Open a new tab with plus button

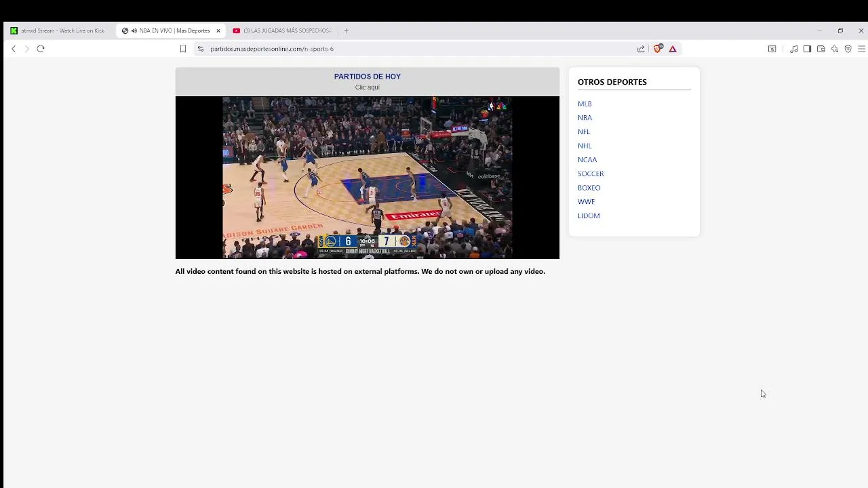[346, 30]
